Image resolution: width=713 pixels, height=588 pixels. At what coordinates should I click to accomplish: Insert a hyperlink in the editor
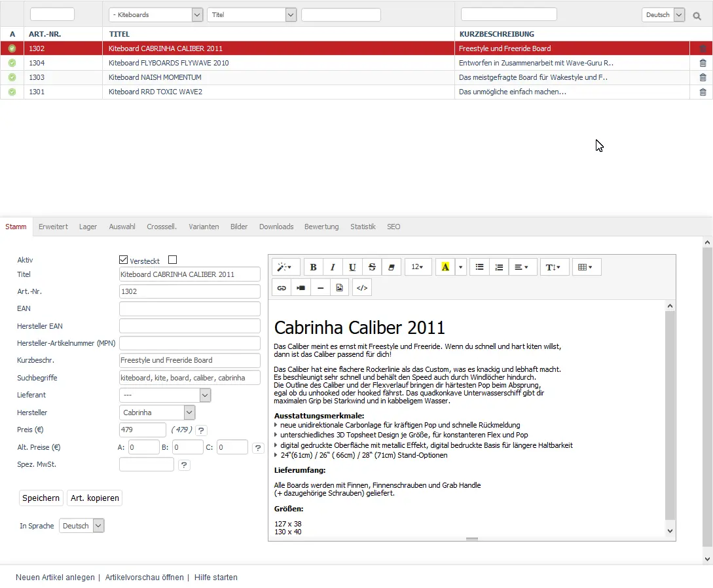click(x=281, y=287)
